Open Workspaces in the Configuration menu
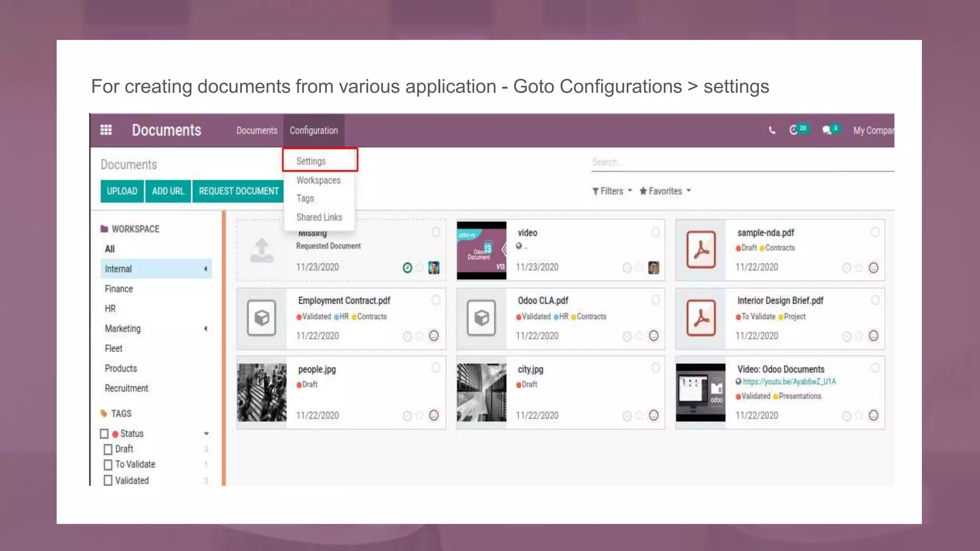This screenshot has height=551, width=980. click(318, 180)
